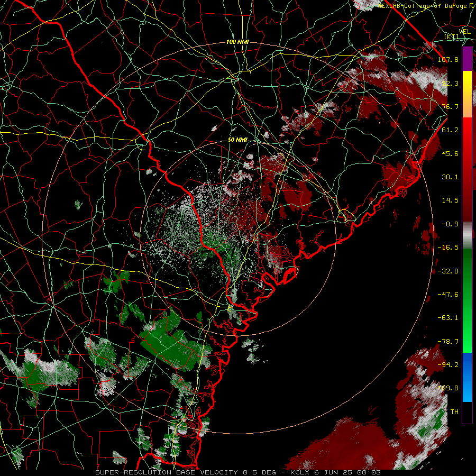Click the -0.9 value on velocity scale
Screen dimensions: 476x476
pyautogui.click(x=450, y=224)
